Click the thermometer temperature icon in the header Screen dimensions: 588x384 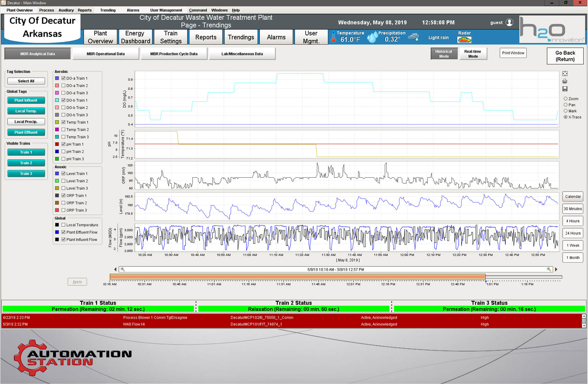333,37
